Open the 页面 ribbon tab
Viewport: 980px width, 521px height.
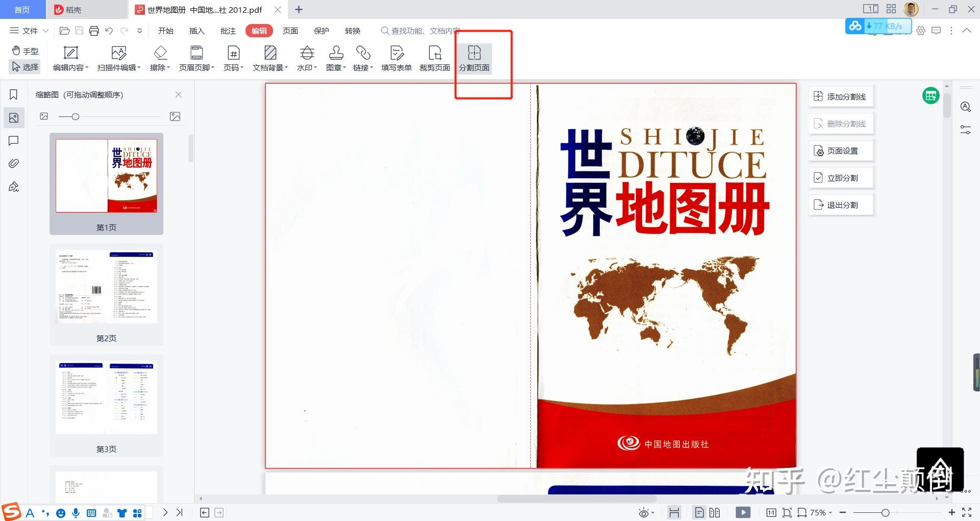tap(290, 31)
